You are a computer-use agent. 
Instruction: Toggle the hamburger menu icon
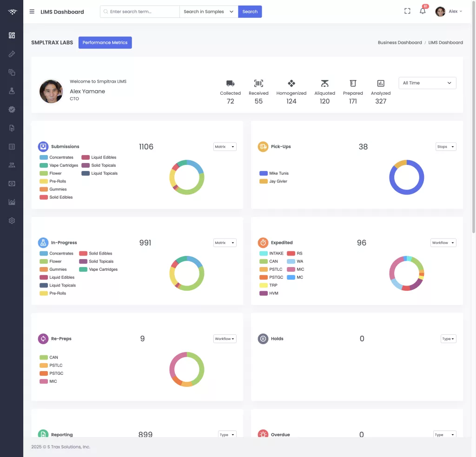pos(32,12)
